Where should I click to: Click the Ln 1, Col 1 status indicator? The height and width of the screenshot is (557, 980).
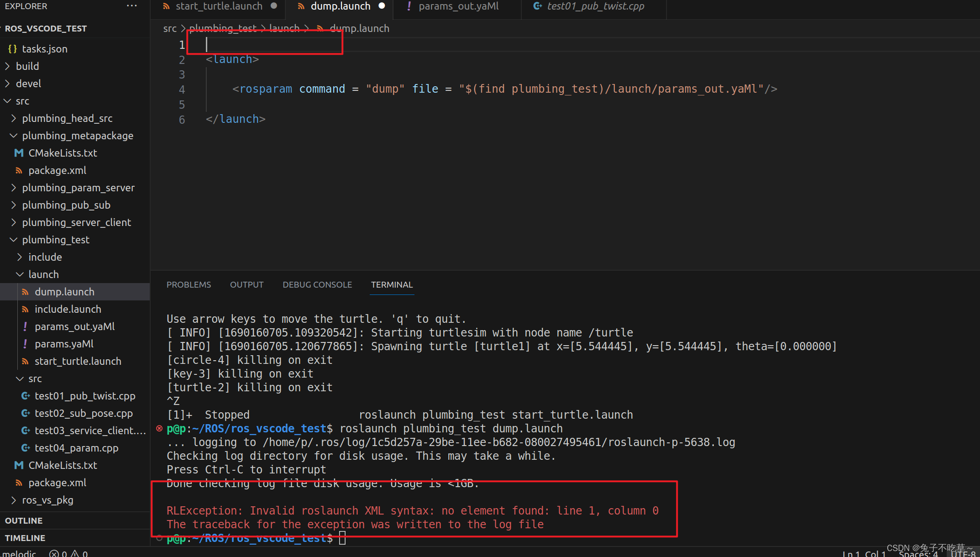863,553
